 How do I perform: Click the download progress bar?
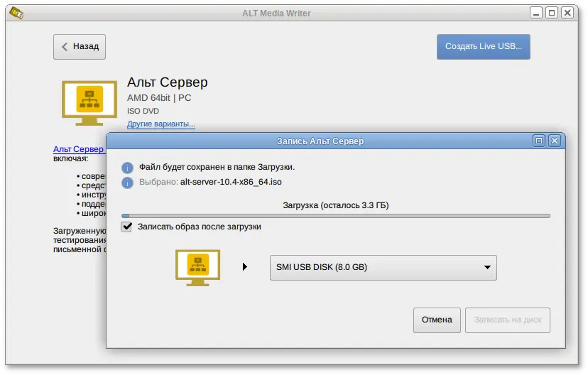pyautogui.click(x=335, y=215)
